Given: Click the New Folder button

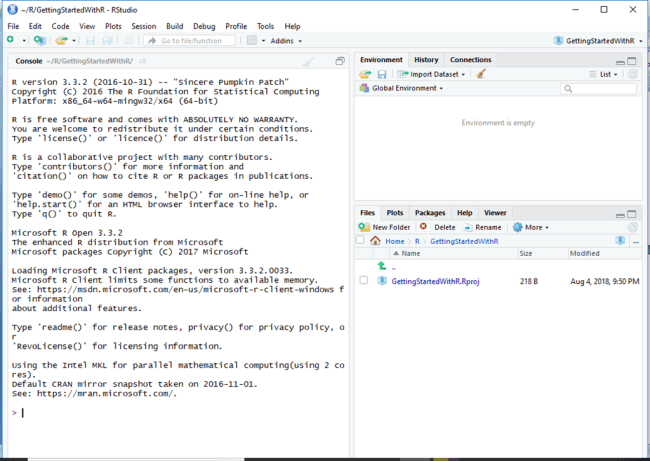Looking at the screenshot, I should [384, 227].
